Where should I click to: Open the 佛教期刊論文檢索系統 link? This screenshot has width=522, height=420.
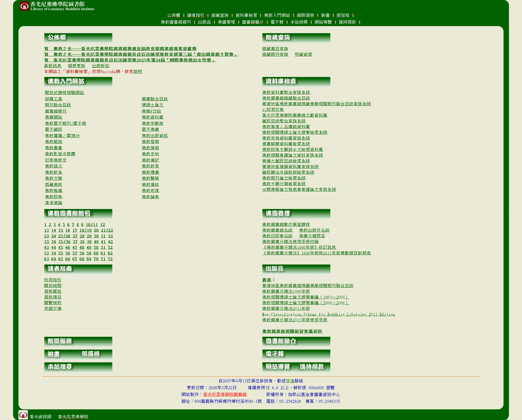[284, 178]
